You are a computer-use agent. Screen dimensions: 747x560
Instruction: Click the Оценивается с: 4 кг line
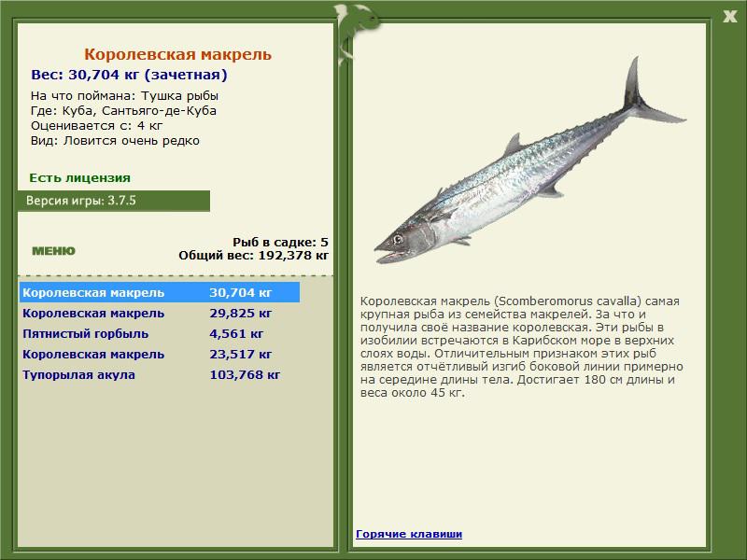(97, 126)
